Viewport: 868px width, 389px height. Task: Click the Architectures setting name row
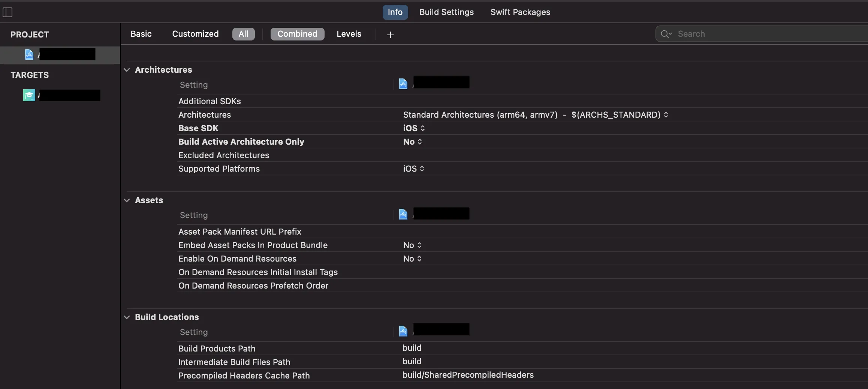tap(205, 115)
